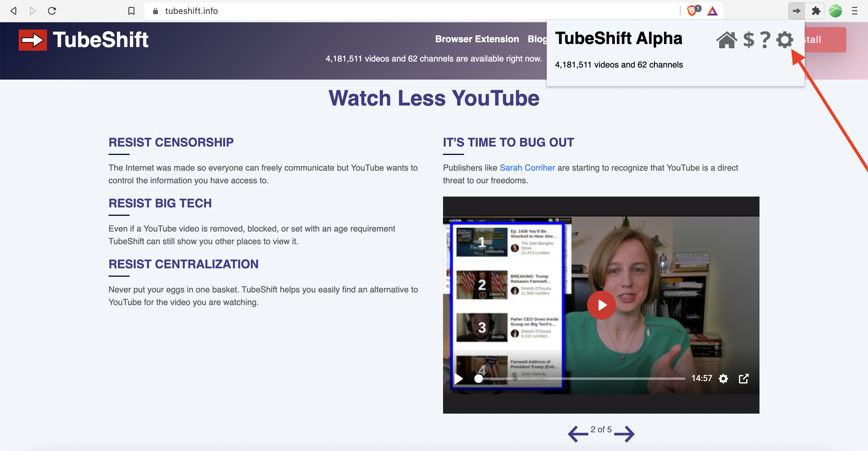Follow the Sarah Corriher link
Image resolution: width=868 pixels, height=451 pixels.
tap(527, 168)
